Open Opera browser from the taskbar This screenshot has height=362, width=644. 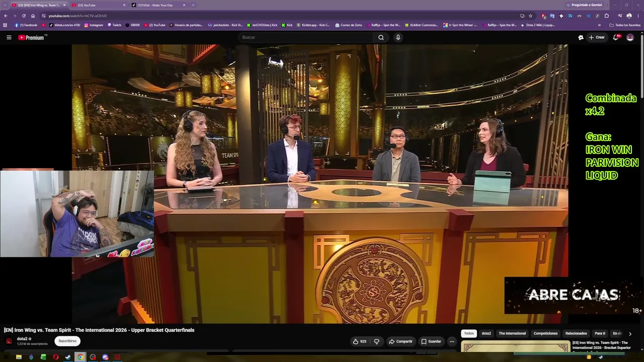pos(55,357)
